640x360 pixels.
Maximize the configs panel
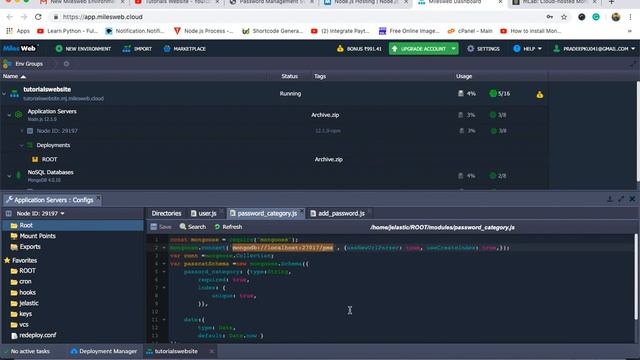tap(621, 199)
